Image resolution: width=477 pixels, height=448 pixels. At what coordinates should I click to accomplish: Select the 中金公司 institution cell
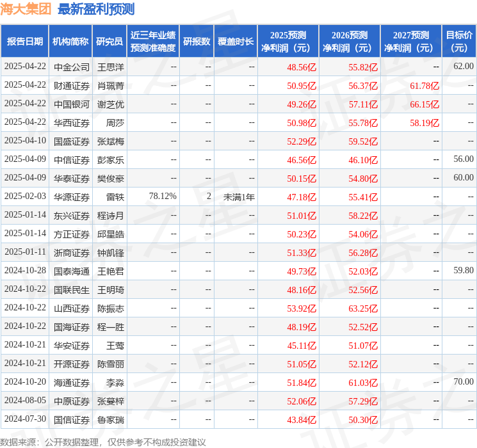72,67
